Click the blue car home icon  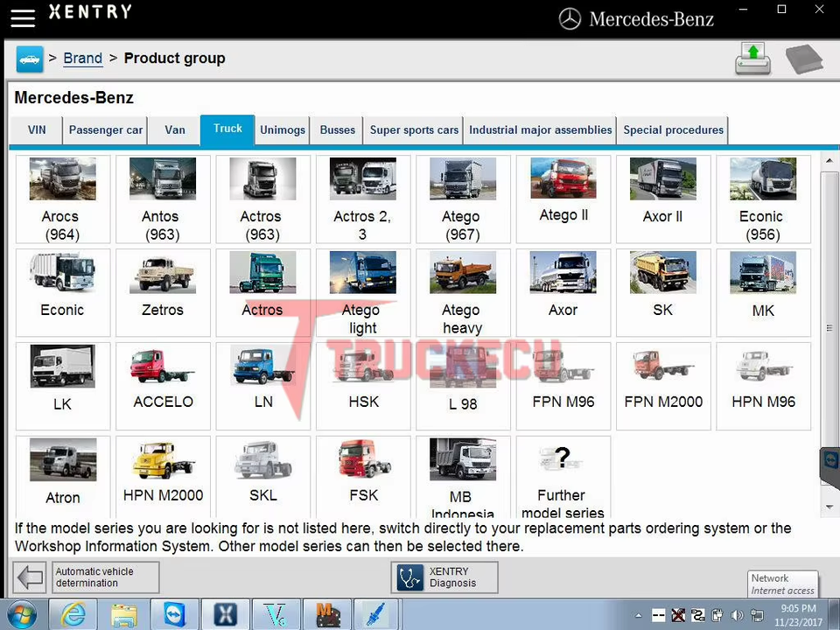coord(30,59)
